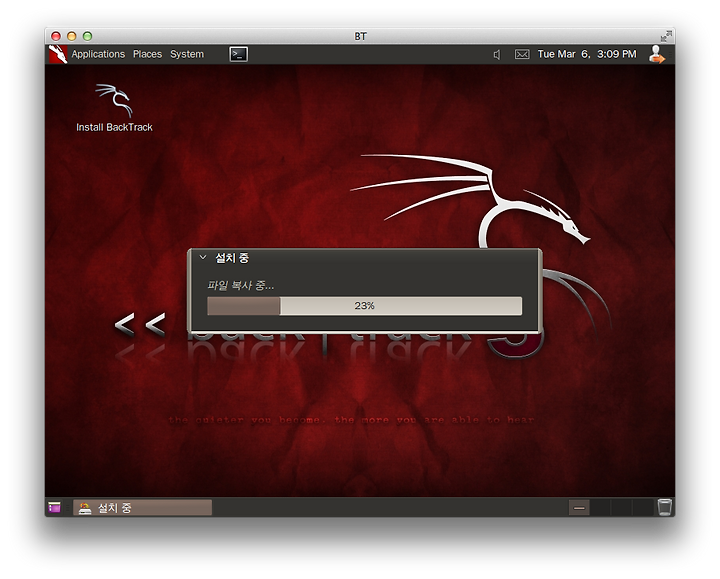Maximize the BT window with the green button

click(x=87, y=36)
